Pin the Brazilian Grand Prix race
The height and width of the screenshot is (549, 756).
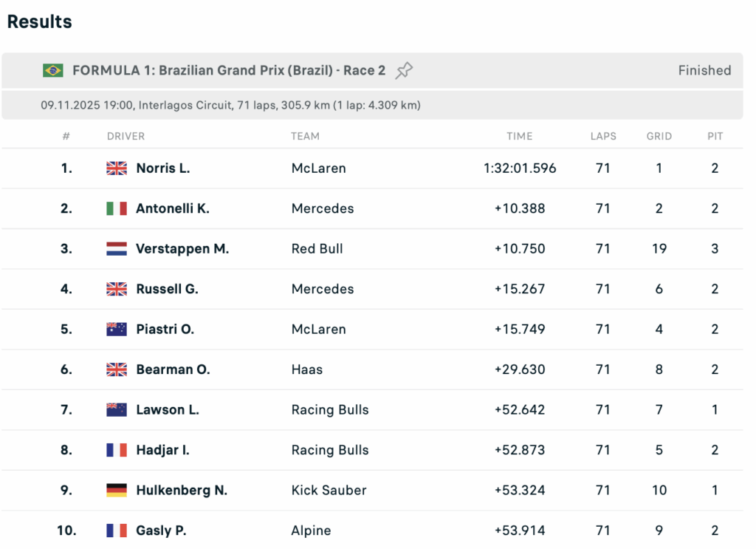tap(404, 71)
